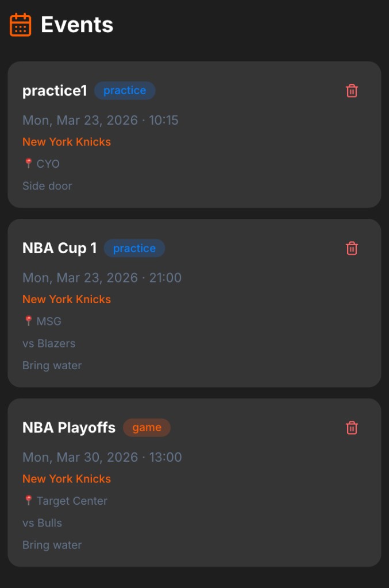Click the pin icon next to CYO
Image resolution: width=389 pixels, height=588 pixels.
28,164
